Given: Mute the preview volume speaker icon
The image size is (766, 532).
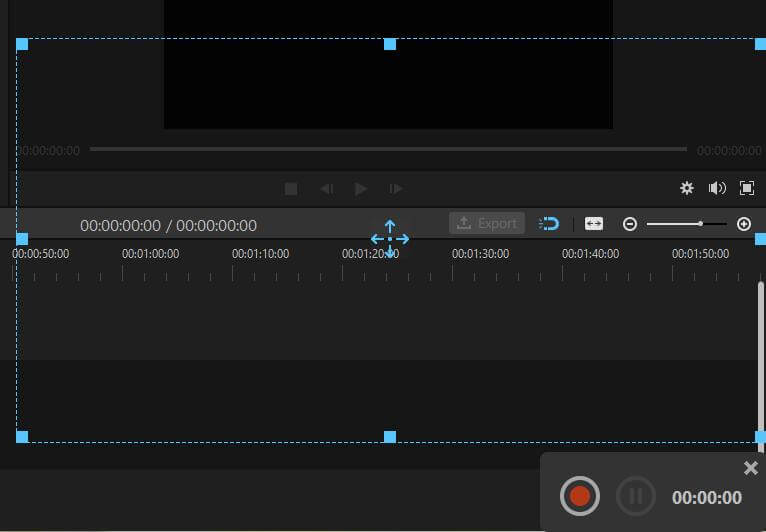Looking at the screenshot, I should (717, 188).
